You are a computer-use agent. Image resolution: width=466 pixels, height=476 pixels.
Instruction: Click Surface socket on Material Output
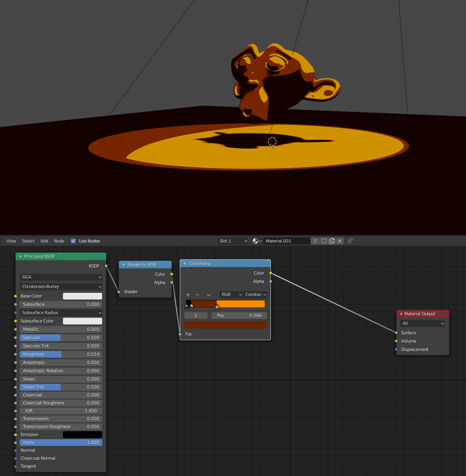pyautogui.click(x=396, y=333)
